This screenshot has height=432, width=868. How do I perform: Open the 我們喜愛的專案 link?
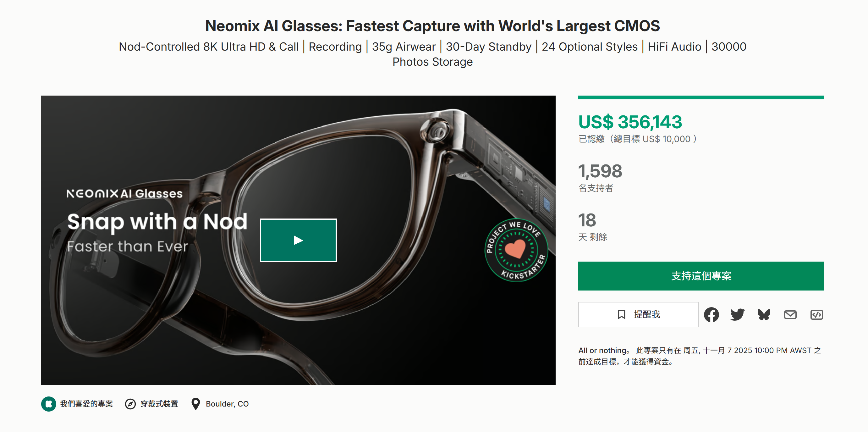click(x=86, y=404)
